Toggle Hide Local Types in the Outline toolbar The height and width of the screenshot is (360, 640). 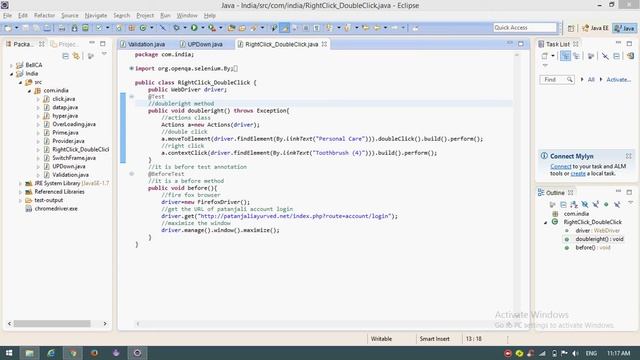coord(617,204)
